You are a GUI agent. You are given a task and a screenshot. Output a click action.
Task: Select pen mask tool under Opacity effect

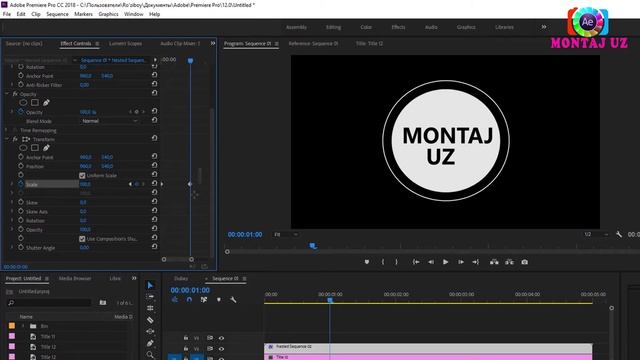46,102
